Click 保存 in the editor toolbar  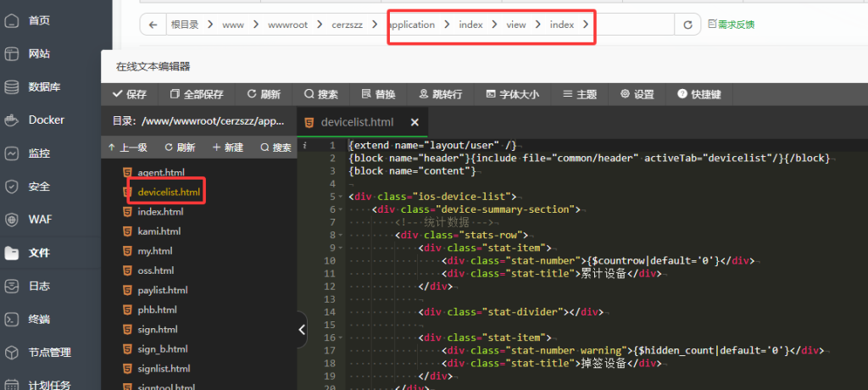130,94
